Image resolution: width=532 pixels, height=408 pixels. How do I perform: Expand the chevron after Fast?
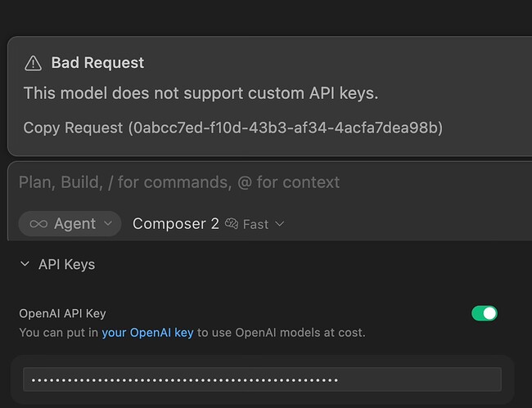(280, 224)
